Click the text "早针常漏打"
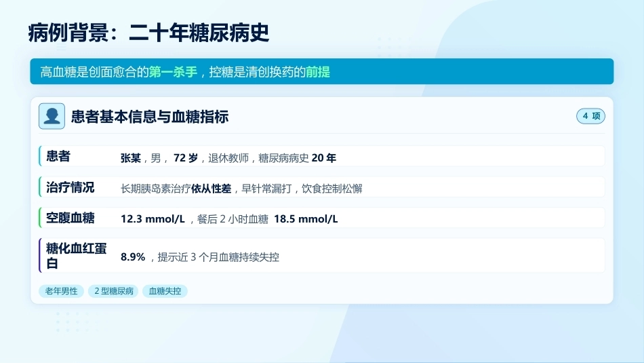 coord(266,189)
